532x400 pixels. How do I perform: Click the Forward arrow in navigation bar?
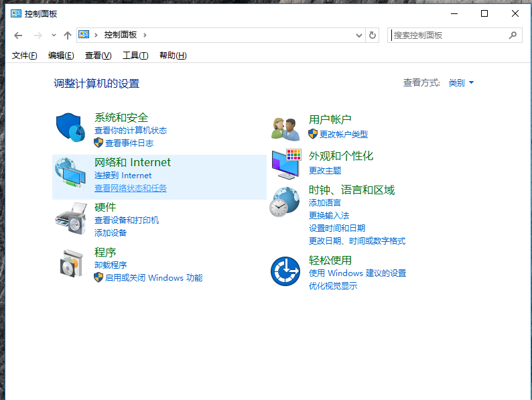38,36
